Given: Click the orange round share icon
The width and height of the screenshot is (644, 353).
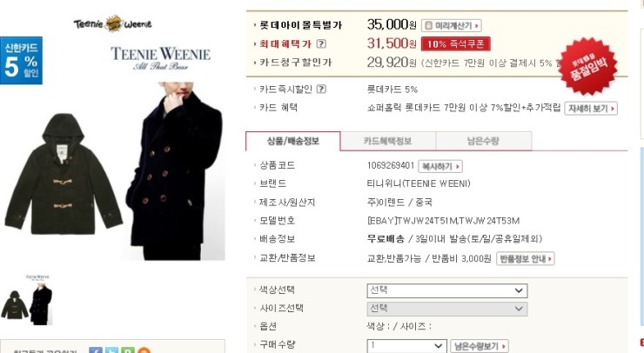Looking at the screenshot, I should click(144, 350).
